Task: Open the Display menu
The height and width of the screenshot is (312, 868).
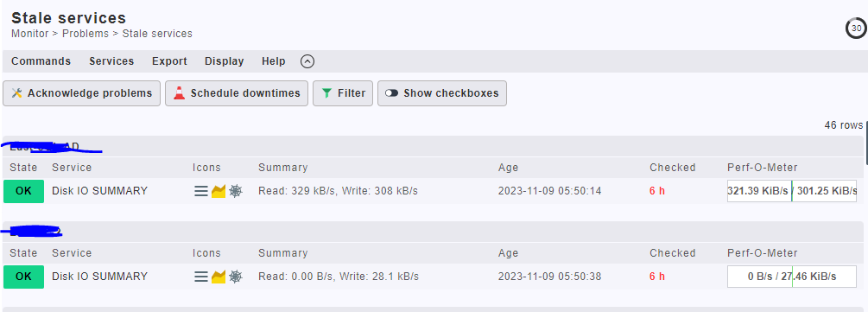Action: pyautogui.click(x=225, y=61)
